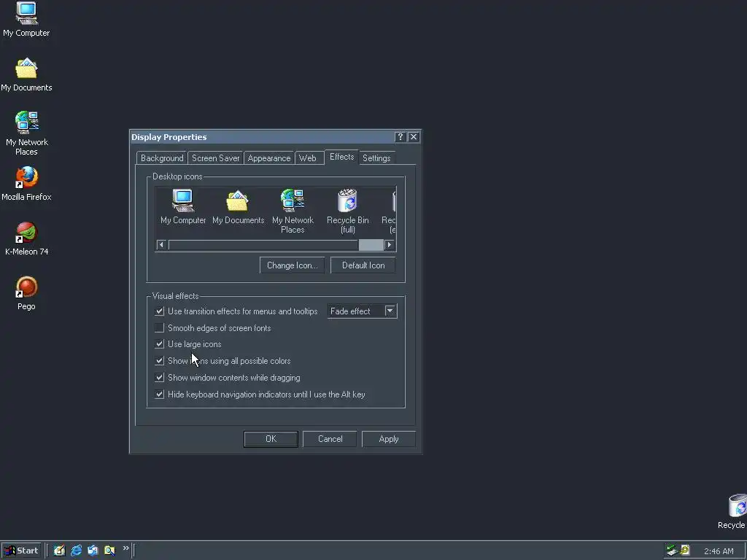The width and height of the screenshot is (747, 560).
Task: Click Recycle Bin icon on desktop
Action: (x=734, y=511)
